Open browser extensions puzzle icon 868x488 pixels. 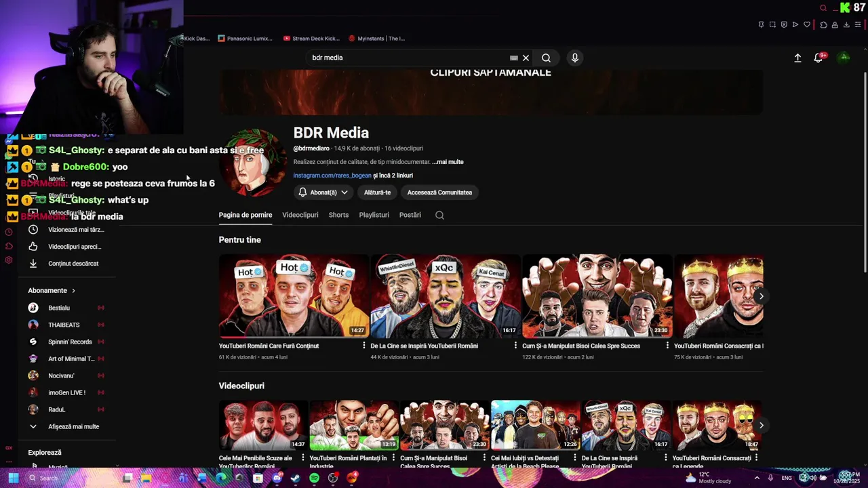pyautogui.click(x=823, y=24)
